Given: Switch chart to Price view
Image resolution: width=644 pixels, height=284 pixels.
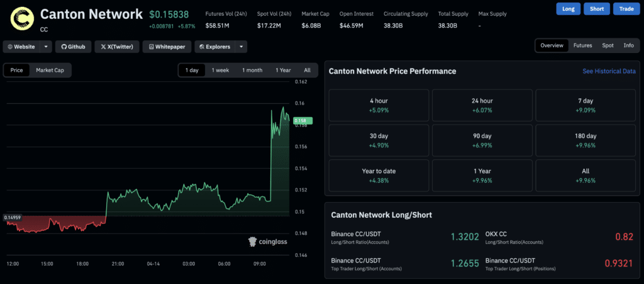Looking at the screenshot, I should pos(17,70).
